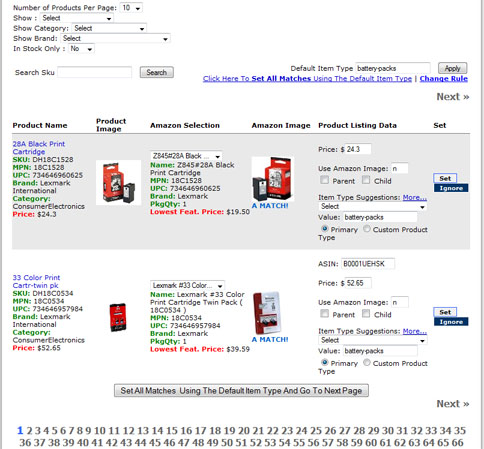Image resolution: width=484 pixels, height=449 pixels.
Task: Ignore the 28A Black Print Cartridge match
Action: [x=451, y=188]
